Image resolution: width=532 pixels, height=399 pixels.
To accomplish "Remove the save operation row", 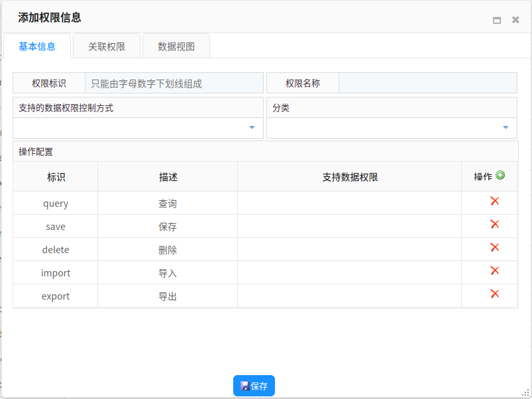I will [x=494, y=225].
